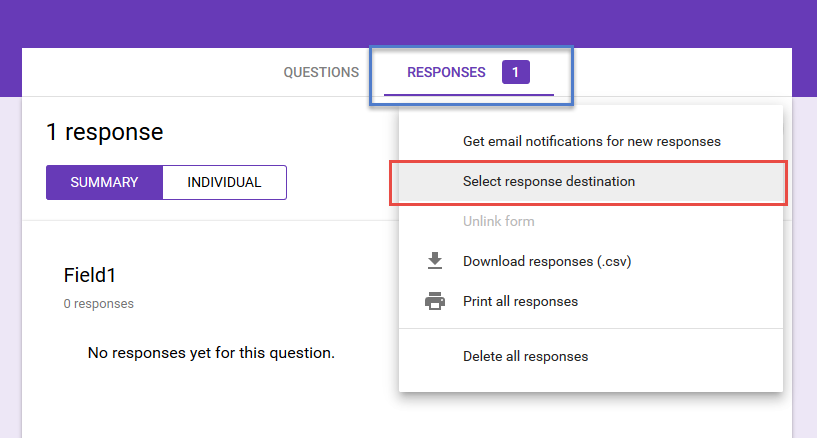Click the Field1 question title
The image size is (817, 438).
[x=97, y=275]
